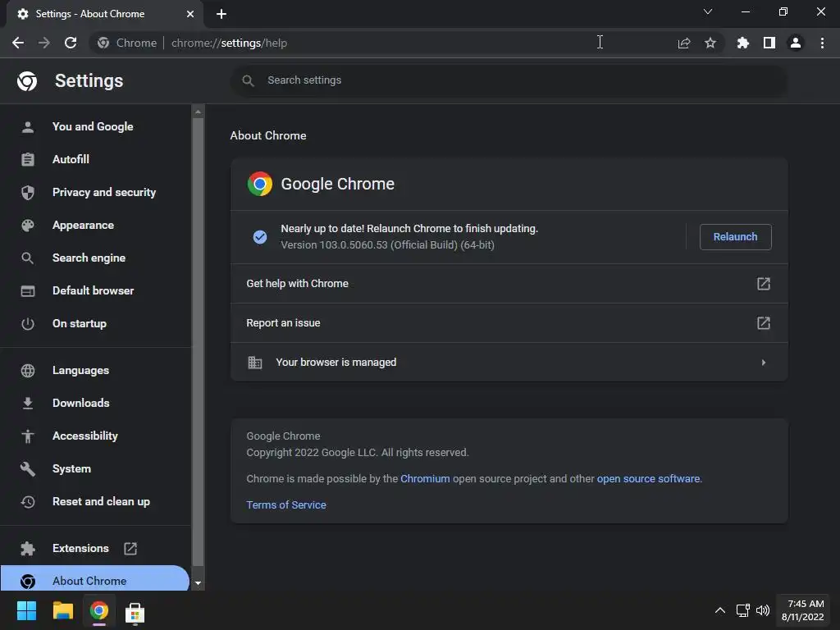Screen dimensions: 840x630
Task: Open the network icon in system tray
Action: (x=742, y=610)
